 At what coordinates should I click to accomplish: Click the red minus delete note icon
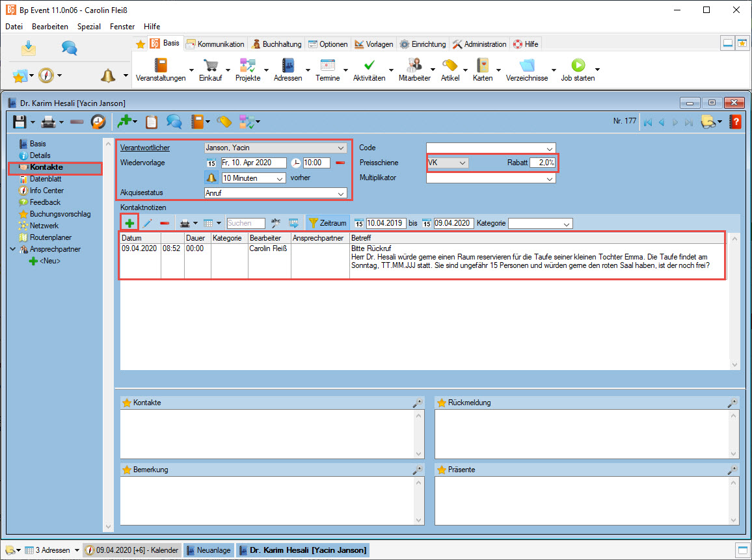(x=165, y=223)
